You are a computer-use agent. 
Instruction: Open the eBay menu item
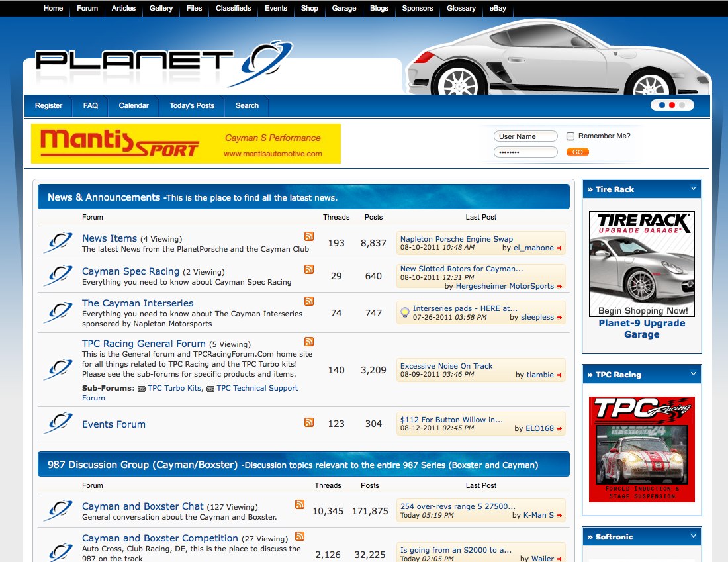498,9
